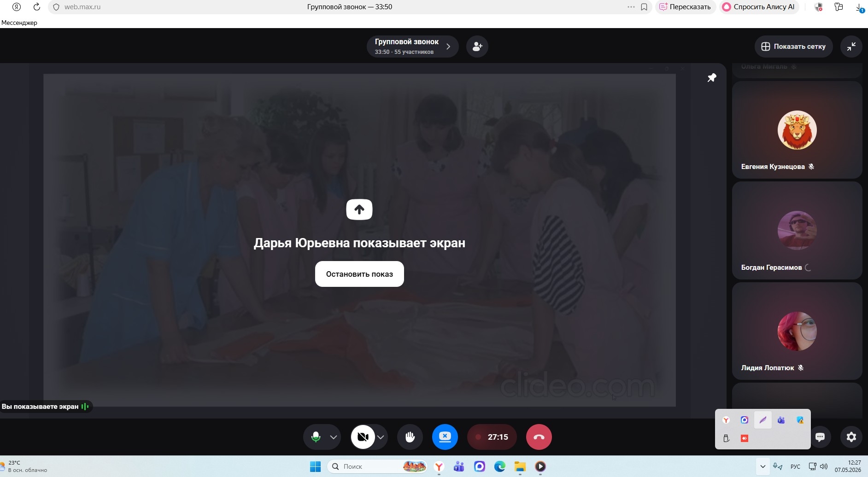Click the taskbar 'Поиск' search box

point(377,466)
